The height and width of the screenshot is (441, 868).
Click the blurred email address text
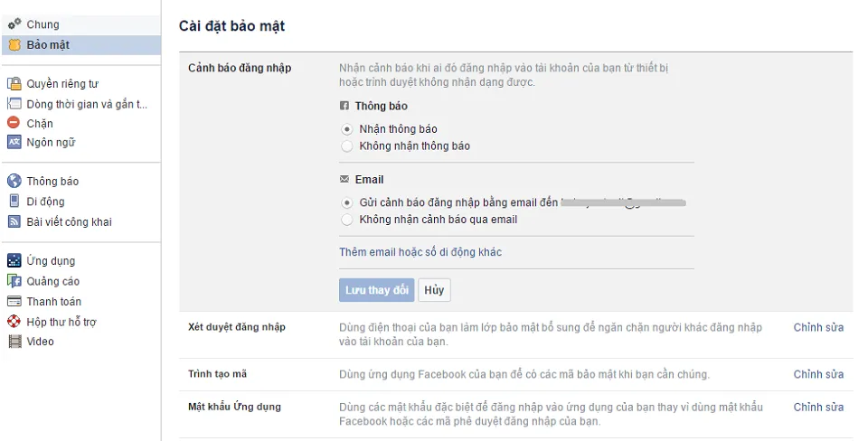(x=623, y=202)
